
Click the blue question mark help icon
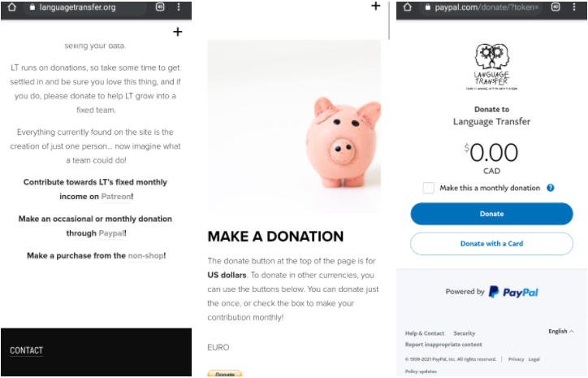tap(551, 188)
